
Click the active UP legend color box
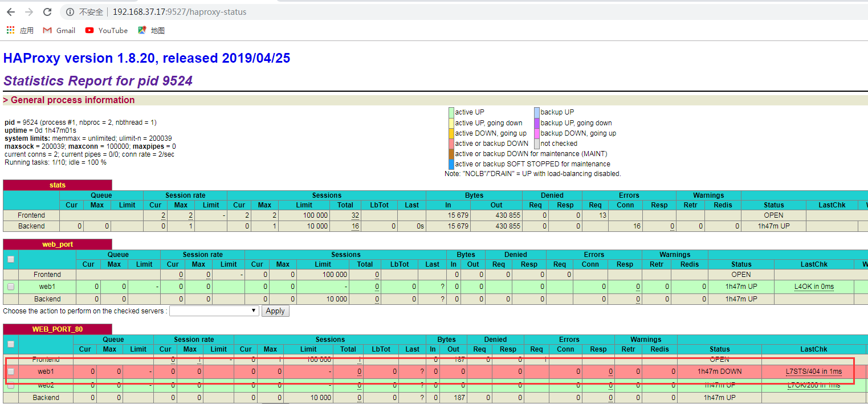tap(451, 112)
